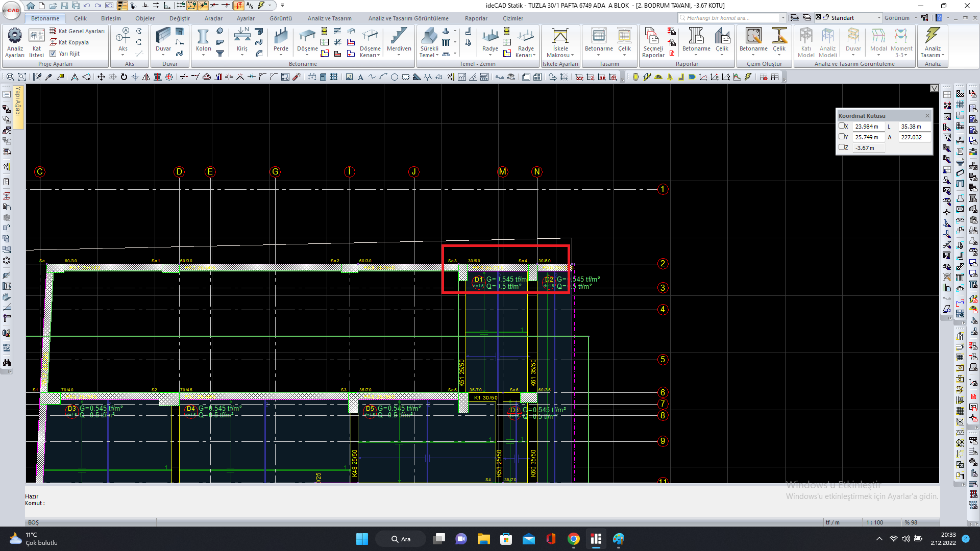Close the Koordinat Kutusu panel
The height and width of the screenshot is (551, 980).
927,116
